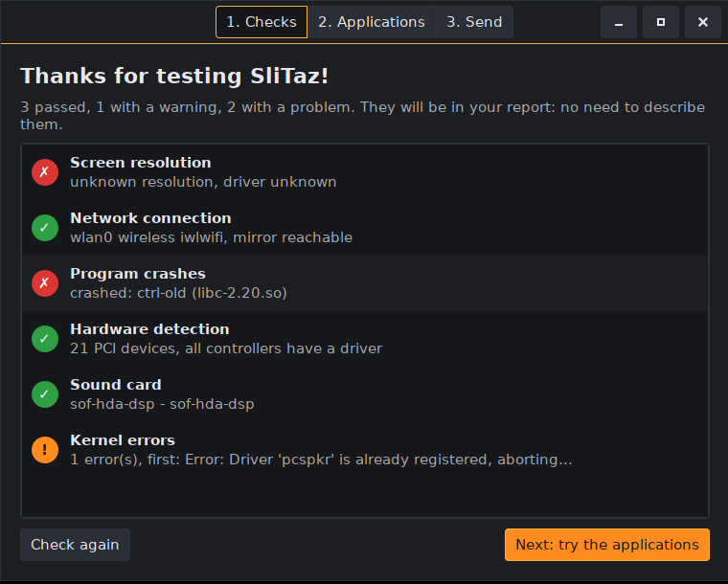Minimize the SliTaz testing window
728x584 pixels.
click(619, 22)
